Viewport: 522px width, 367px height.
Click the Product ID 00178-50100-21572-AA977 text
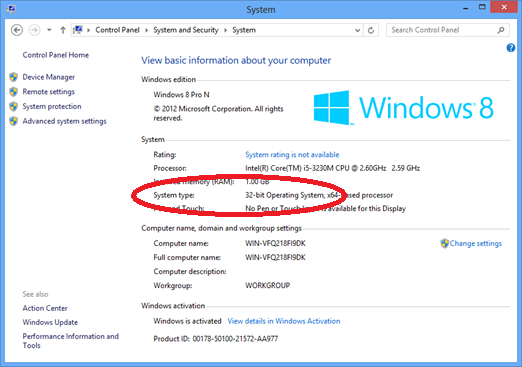pyautogui.click(x=216, y=339)
